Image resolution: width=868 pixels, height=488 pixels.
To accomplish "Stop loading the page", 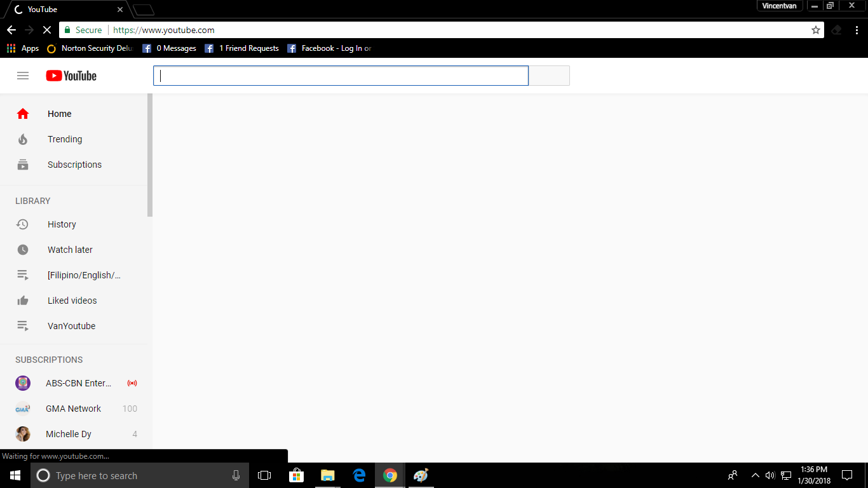I will click(x=47, y=30).
